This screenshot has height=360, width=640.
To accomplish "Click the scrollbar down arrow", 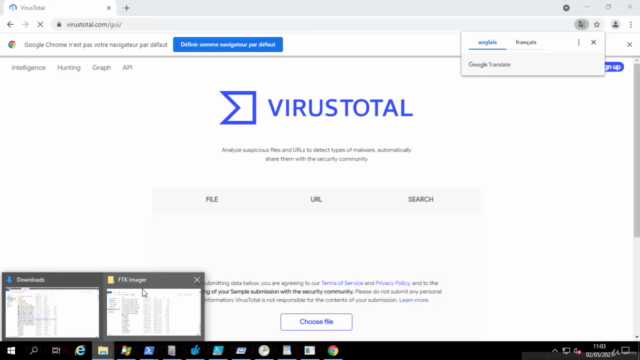I will (x=637, y=337).
